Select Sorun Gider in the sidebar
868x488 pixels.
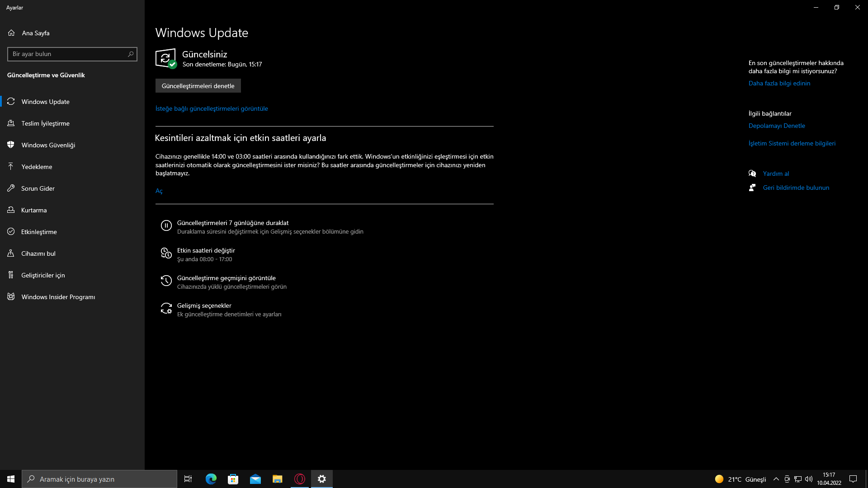(x=38, y=188)
